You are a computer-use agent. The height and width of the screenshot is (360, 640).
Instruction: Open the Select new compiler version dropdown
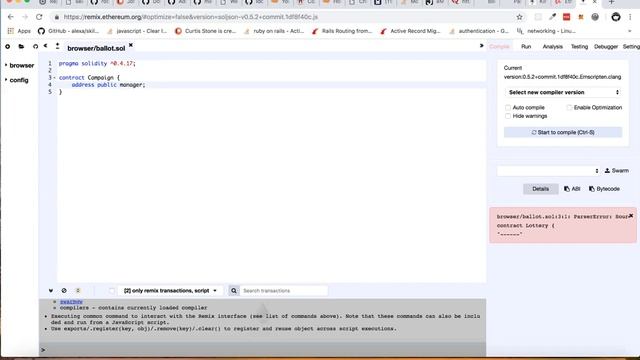pos(563,92)
